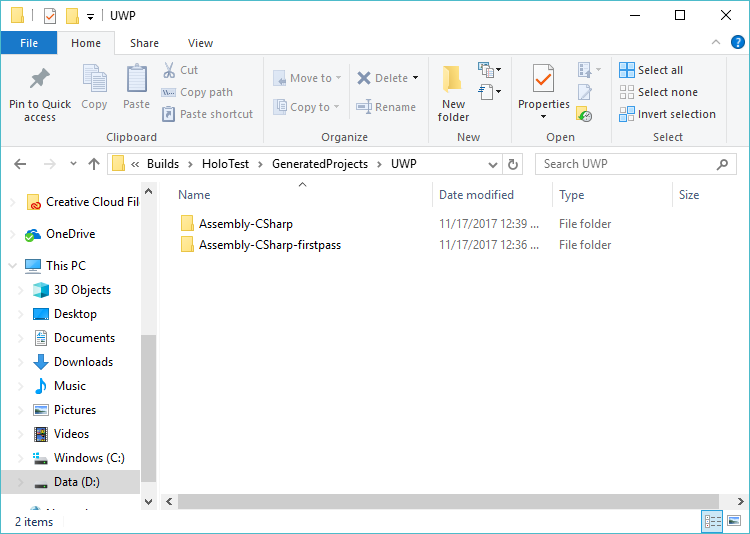Click Pin to Quick access icon

tap(40, 79)
